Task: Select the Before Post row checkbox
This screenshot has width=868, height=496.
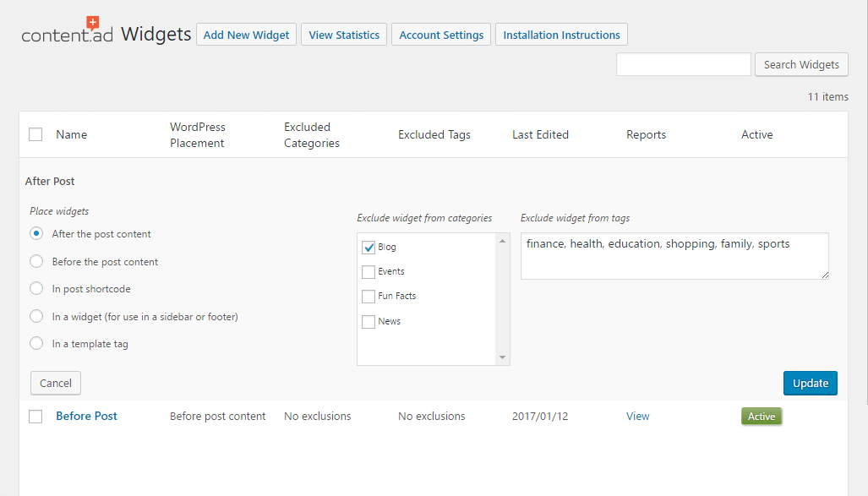Action: tap(35, 417)
